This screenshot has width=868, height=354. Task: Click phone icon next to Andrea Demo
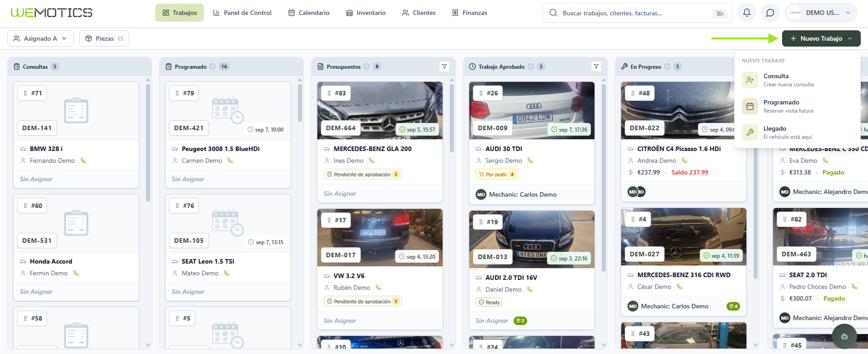pyautogui.click(x=684, y=160)
